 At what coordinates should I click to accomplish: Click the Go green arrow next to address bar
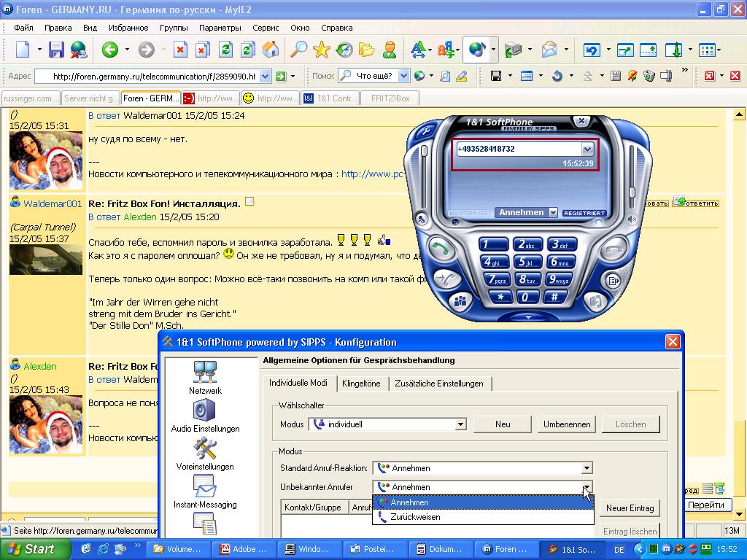pyautogui.click(x=281, y=76)
